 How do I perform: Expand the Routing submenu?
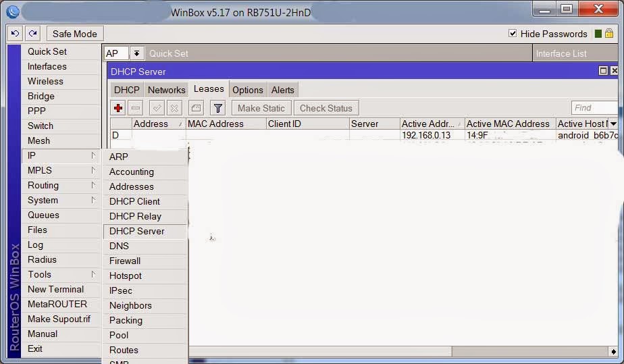(61, 186)
